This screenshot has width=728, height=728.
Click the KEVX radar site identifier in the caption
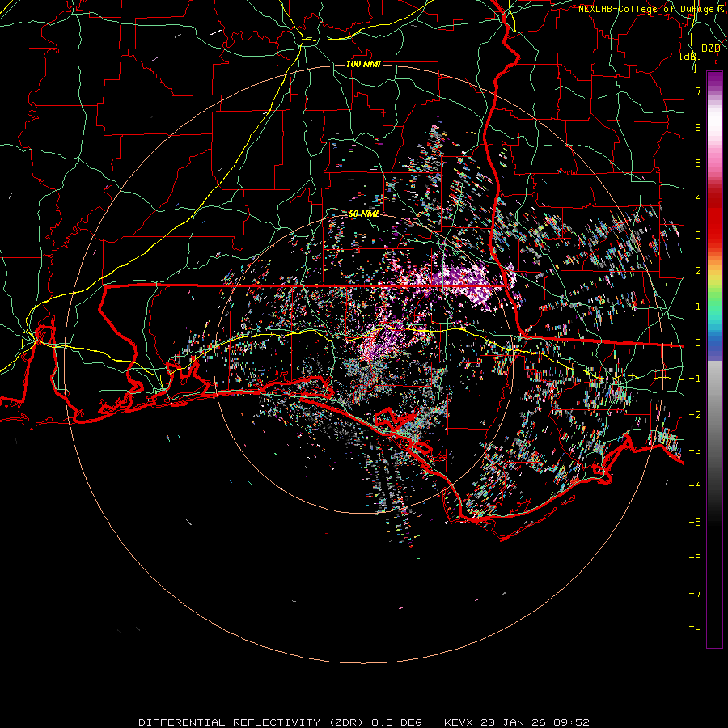pyautogui.click(x=459, y=722)
